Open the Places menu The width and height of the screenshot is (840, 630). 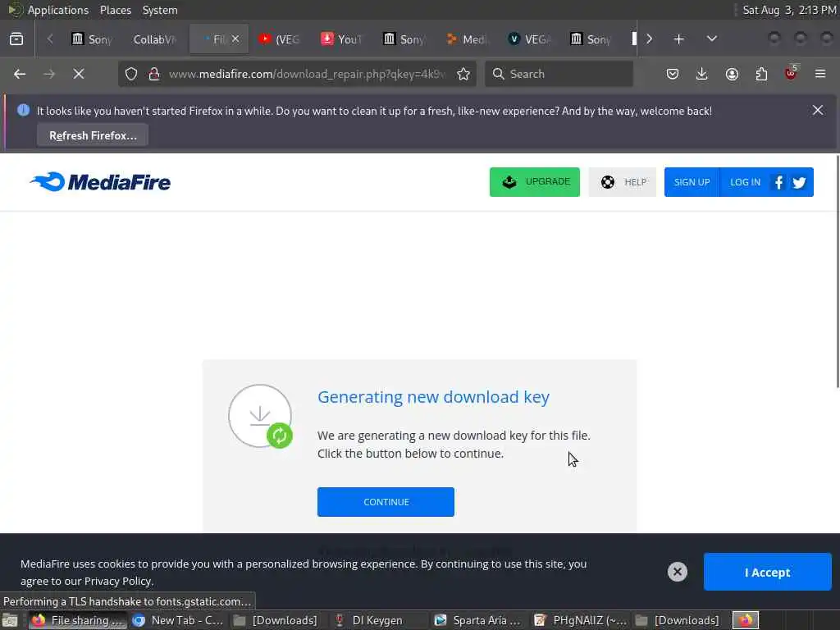(x=115, y=10)
